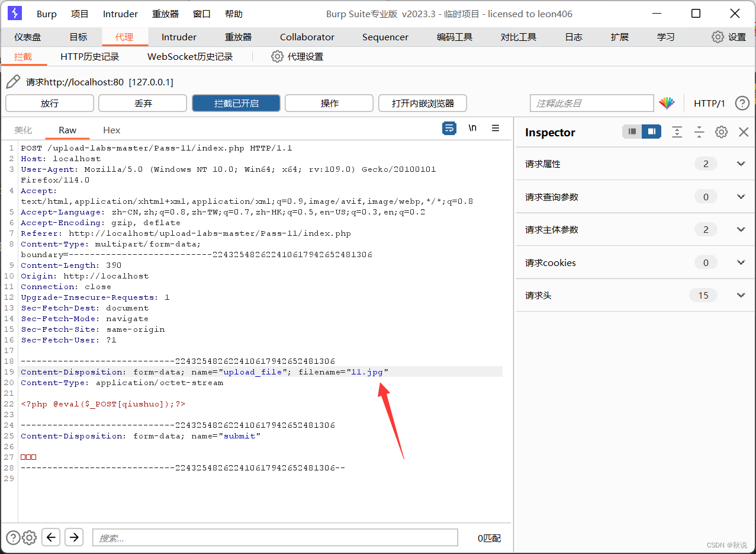Click the 0匹配 match count label
The width and height of the screenshot is (756, 554).
489,538
